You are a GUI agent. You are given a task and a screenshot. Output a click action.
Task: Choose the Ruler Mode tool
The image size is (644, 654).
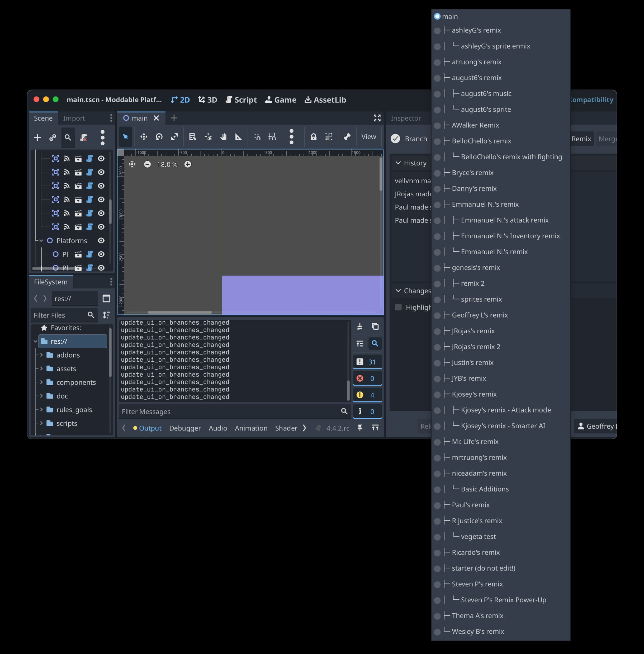click(x=238, y=137)
